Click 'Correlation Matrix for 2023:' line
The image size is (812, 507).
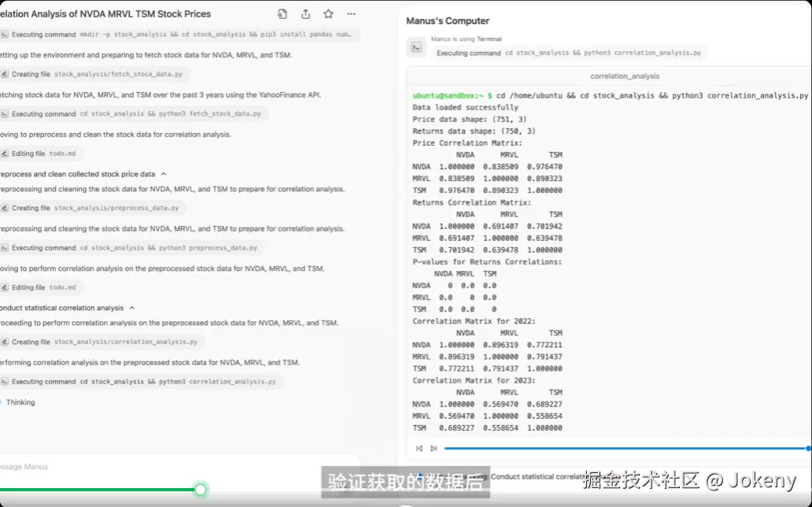pos(474,380)
